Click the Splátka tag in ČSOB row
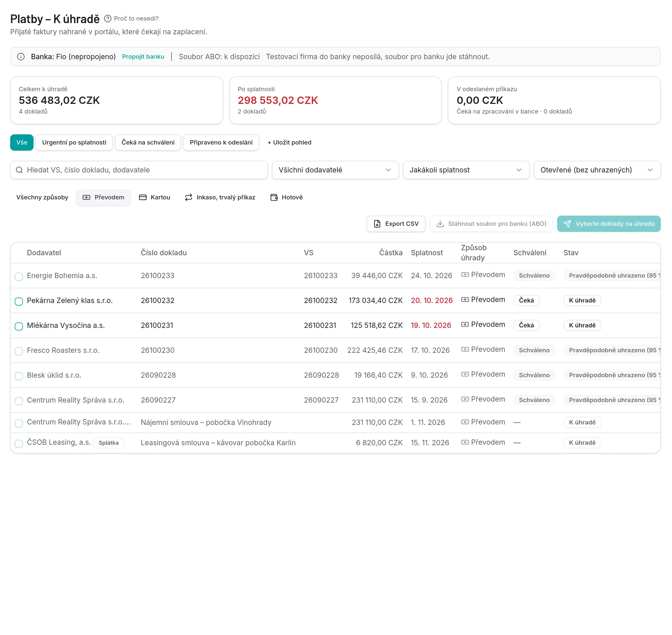The image size is (672, 635). tap(109, 443)
